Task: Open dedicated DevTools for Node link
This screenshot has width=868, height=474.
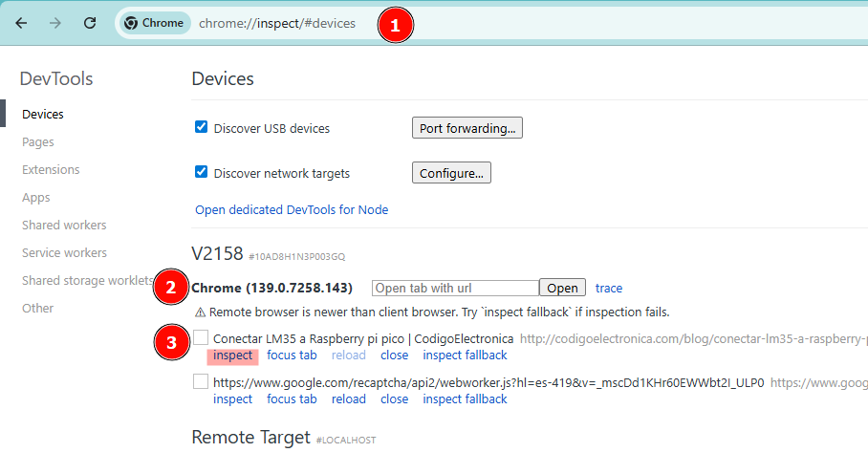Action: [292, 209]
